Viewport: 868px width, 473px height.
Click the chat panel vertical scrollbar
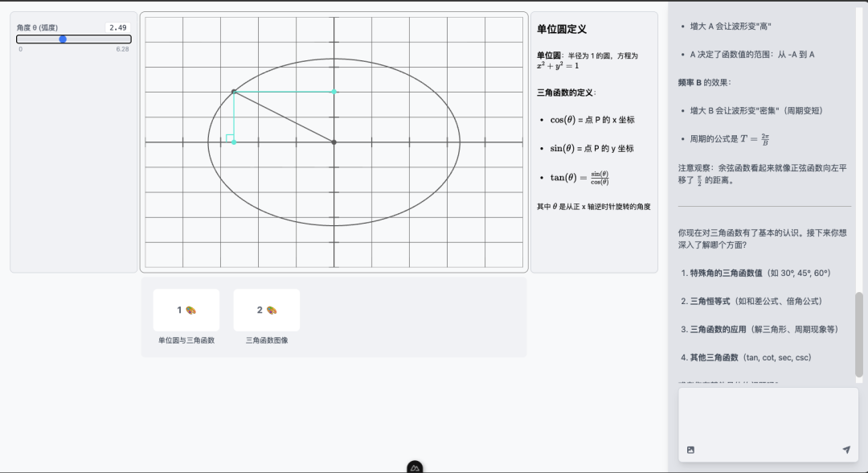859,333
